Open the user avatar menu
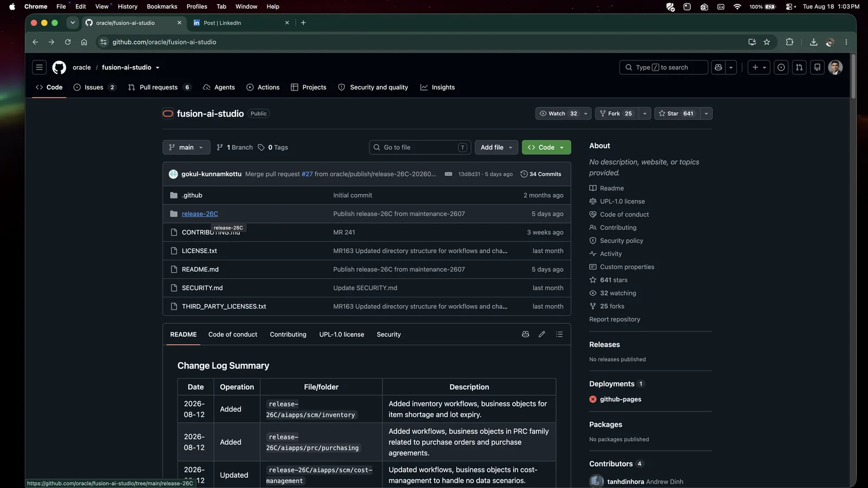 click(835, 67)
